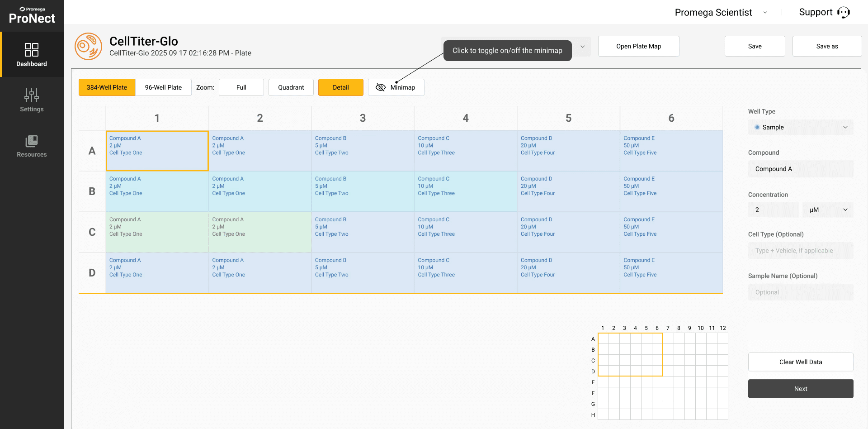868x429 pixels.
Task: Click column header 1
Action: pos(157,118)
